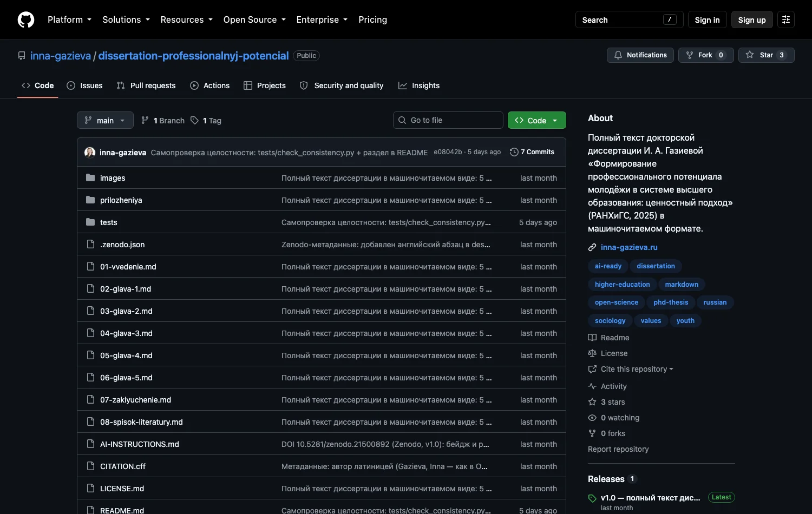The height and width of the screenshot is (514, 812).
Task: Expand the Resources menu
Action: pyautogui.click(x=187, y=19)
